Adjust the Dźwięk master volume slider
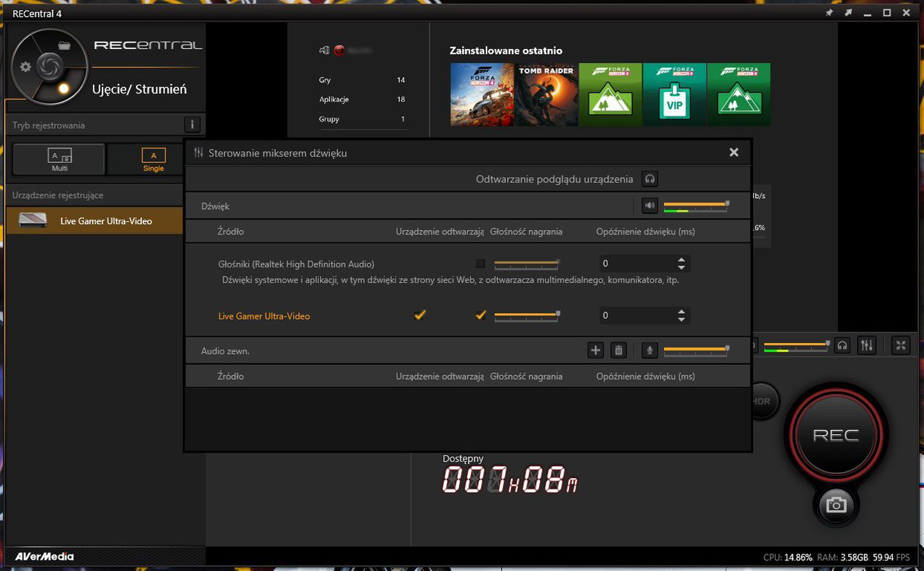Image resolution: width=924 pixels, height=571 pixels. (x=696, y=204)
